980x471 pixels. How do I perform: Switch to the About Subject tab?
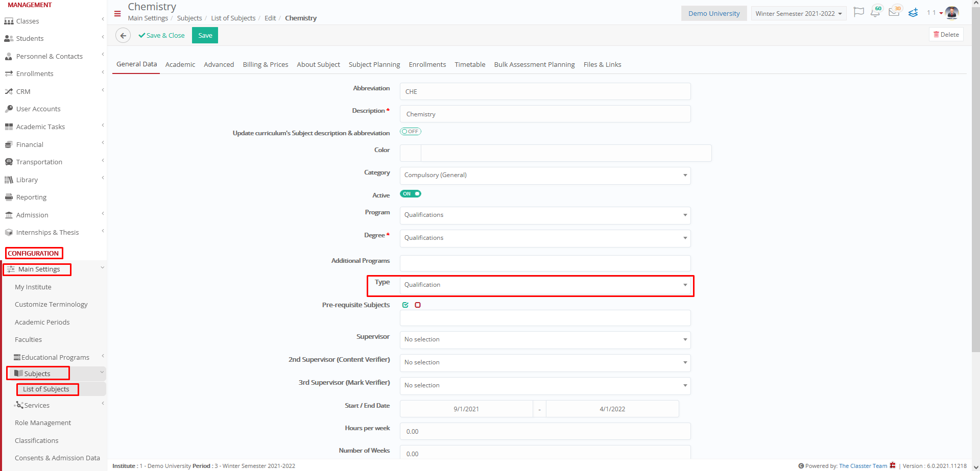tap(318, 65)
